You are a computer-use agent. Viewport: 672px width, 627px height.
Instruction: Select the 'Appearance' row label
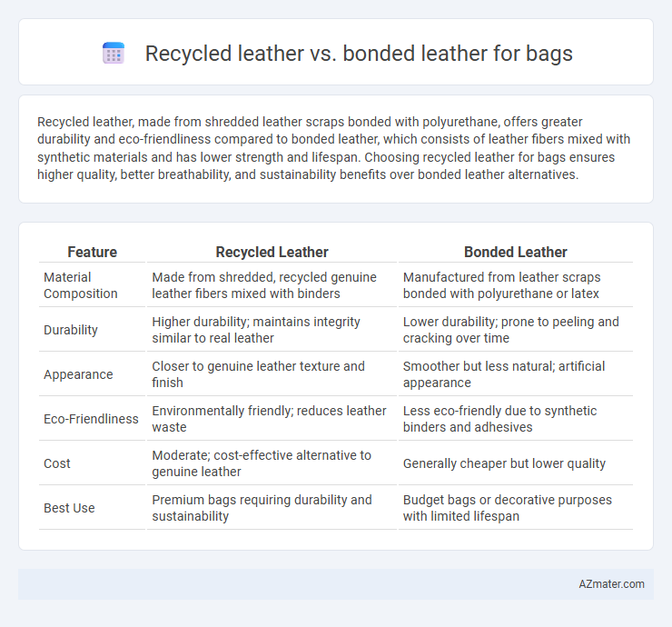(78, 374)
